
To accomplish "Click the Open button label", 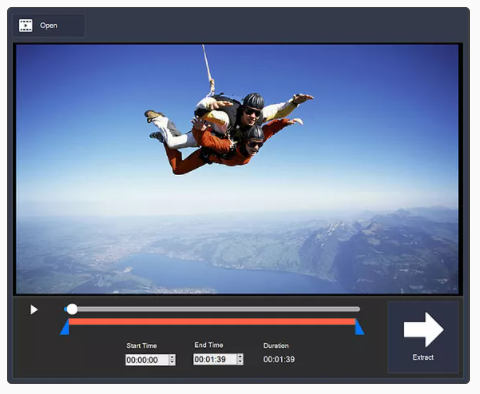I will (x=48, y=25).
